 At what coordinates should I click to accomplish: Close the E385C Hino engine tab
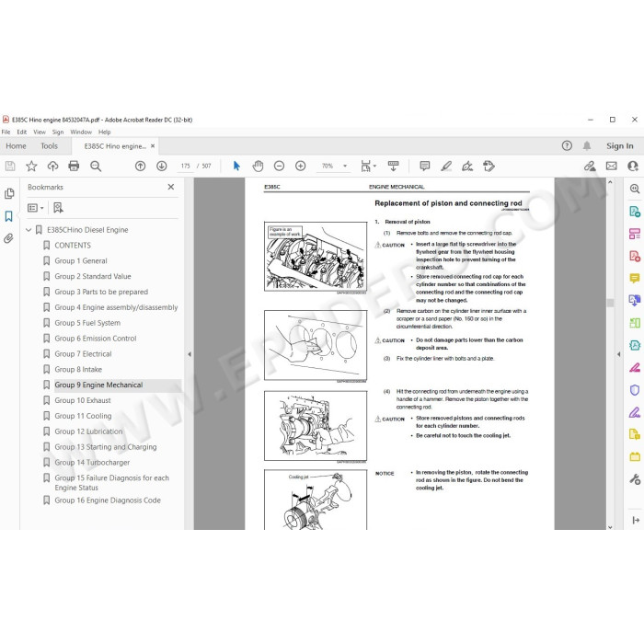point(153,145)
